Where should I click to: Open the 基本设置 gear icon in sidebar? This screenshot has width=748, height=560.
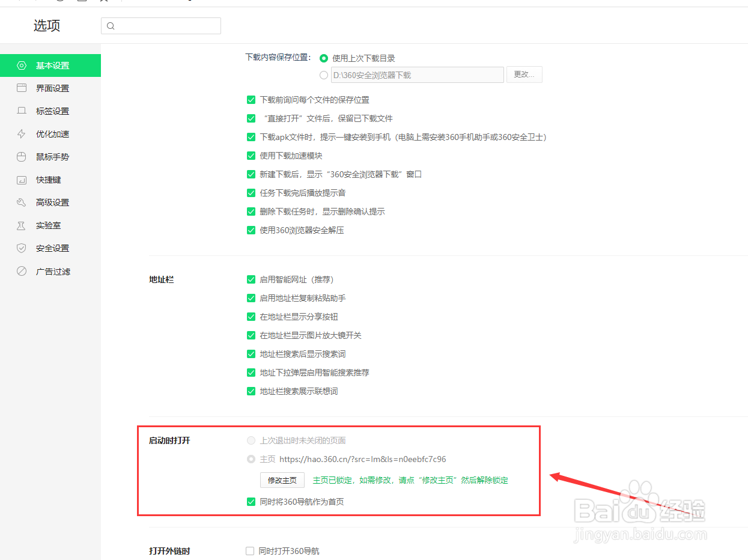tap(22, 65)
